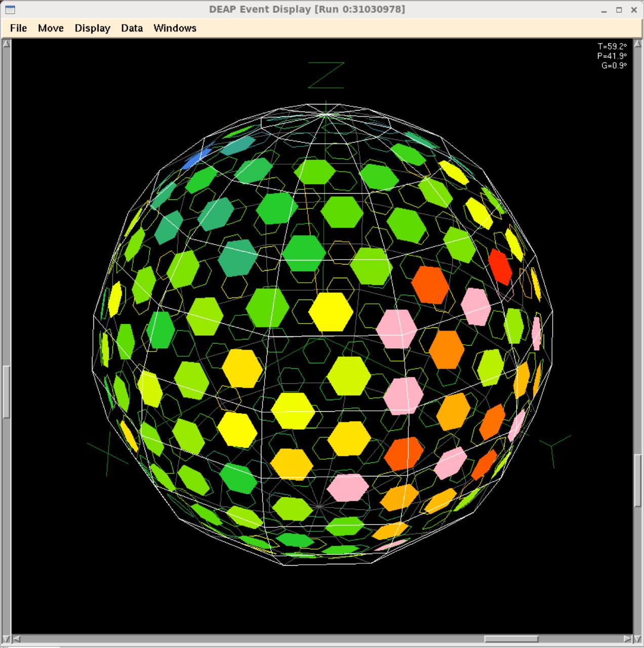Viewport: 644px width, 648px height.
Task: Click the green Z axis label
Action: click(327, 75)
